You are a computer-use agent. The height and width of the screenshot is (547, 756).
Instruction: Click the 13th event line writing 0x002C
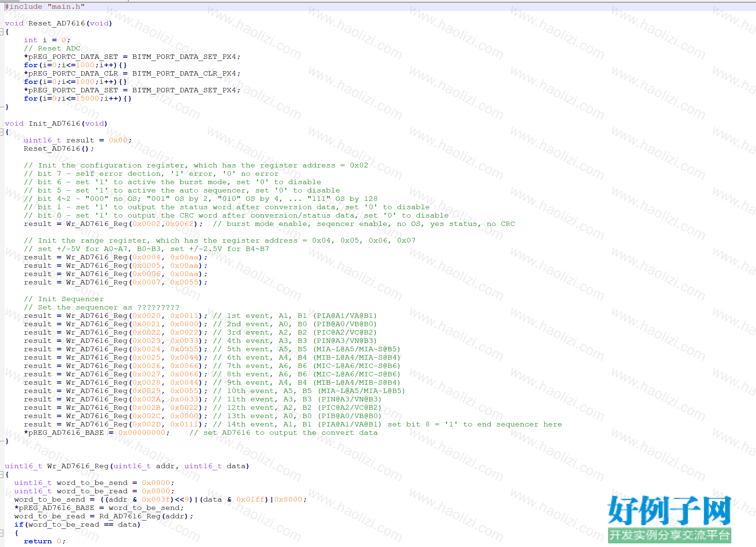coord(203,416)
